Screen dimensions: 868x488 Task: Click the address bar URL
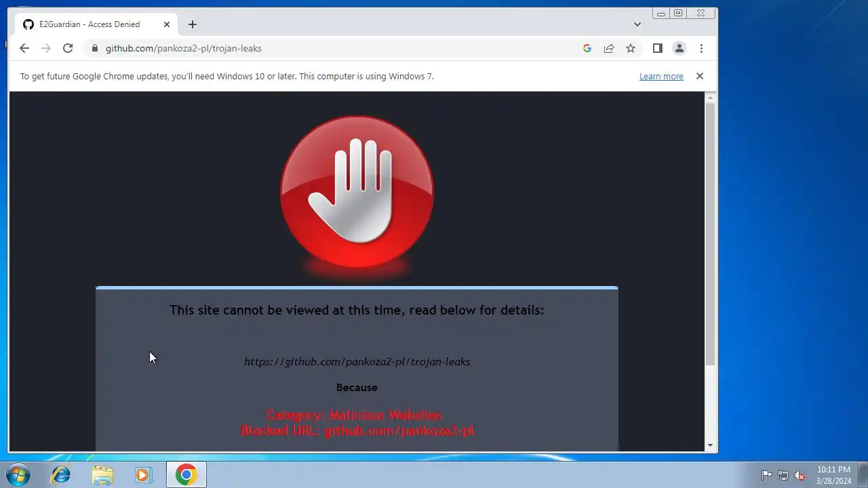point(184,48)
